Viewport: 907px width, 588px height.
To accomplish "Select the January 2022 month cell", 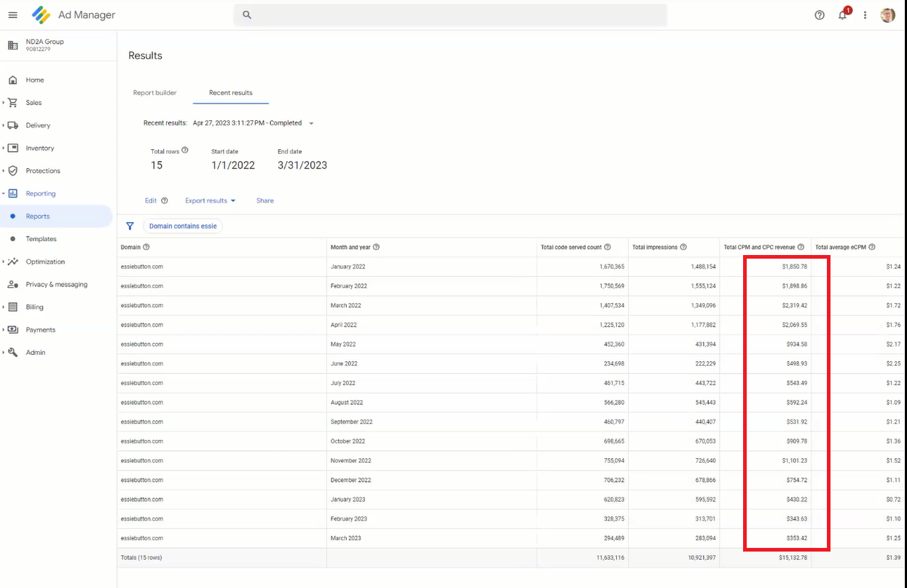I will click(x=431, y=267).
